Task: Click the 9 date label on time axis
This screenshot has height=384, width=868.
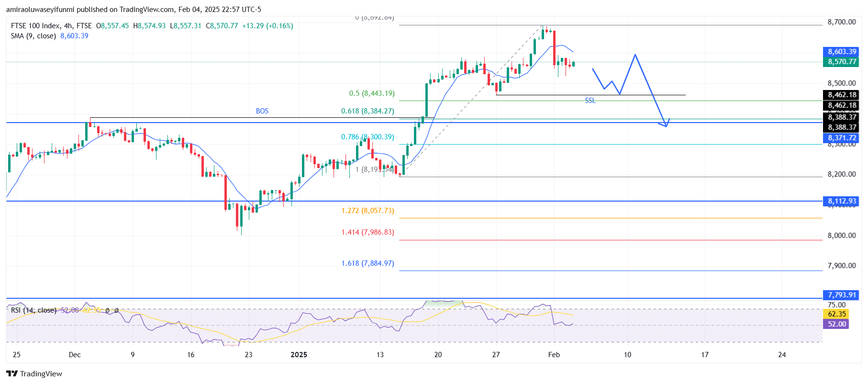Action: 133,355
